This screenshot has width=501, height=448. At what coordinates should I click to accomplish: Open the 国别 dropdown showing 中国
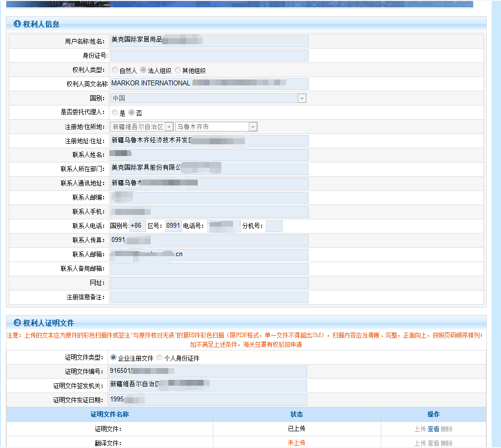(x=303, y=98)
